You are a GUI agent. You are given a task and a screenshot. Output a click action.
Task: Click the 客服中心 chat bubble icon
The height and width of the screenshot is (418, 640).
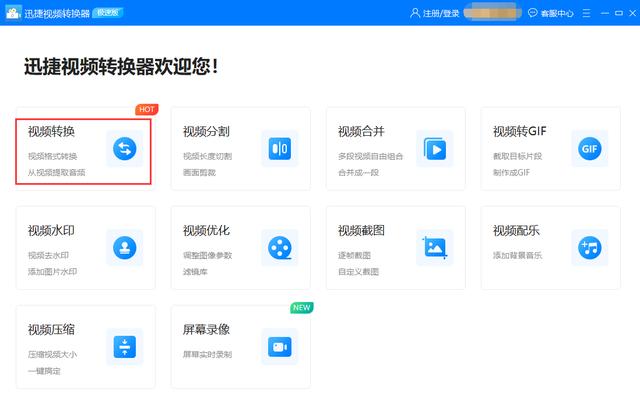[533, 13]
